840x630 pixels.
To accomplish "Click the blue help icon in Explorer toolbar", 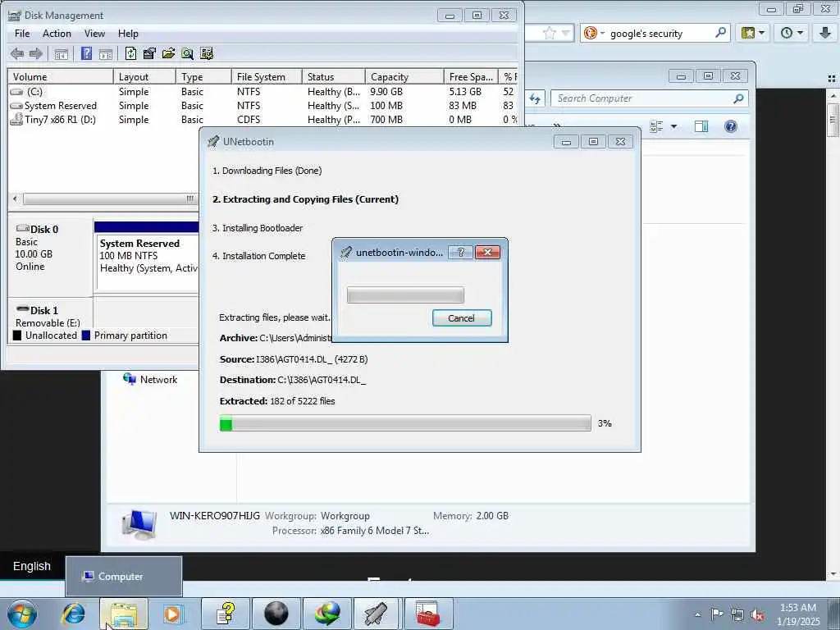I will [x=730, y=126].
